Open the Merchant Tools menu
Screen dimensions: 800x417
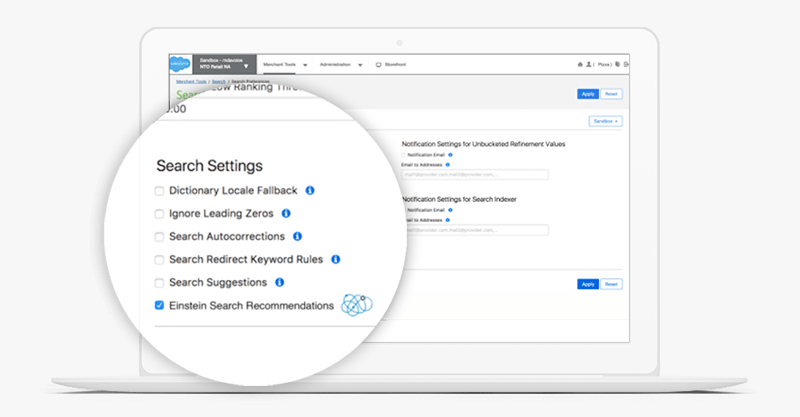point(279,65)
